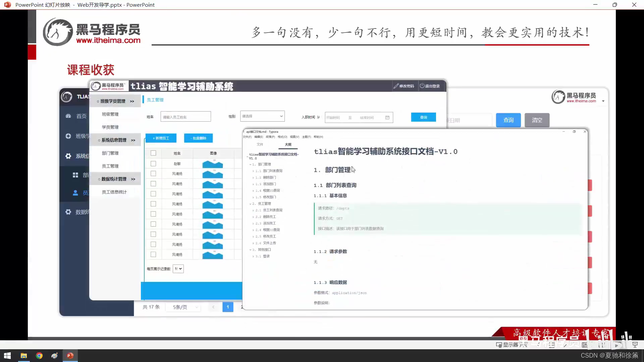Select outline item 2.6 文件上传
This screenshot has width=644, height=362.
pyautogui.click(x=266, y=243)
